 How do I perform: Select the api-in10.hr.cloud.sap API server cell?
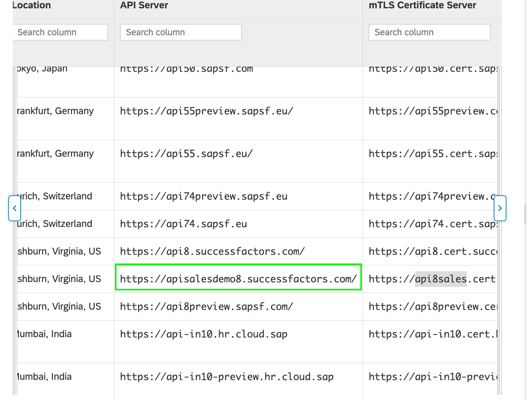tap(238, 342)
